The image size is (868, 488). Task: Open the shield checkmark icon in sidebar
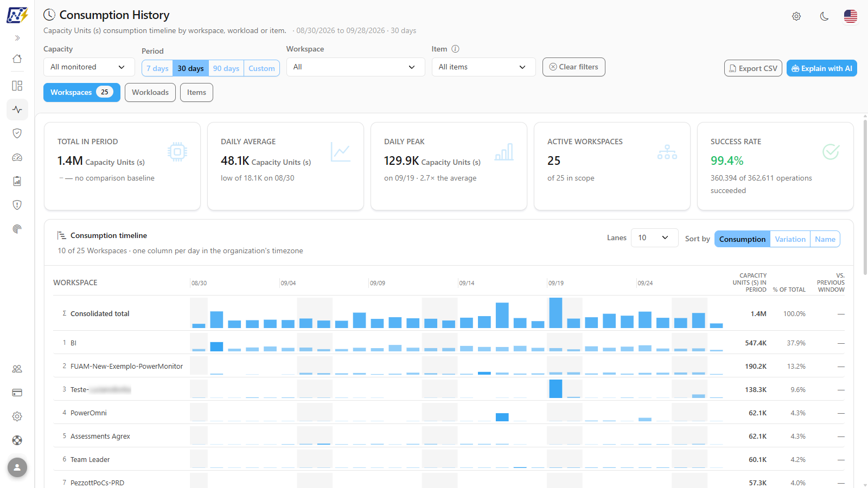[x=17, y=133]
